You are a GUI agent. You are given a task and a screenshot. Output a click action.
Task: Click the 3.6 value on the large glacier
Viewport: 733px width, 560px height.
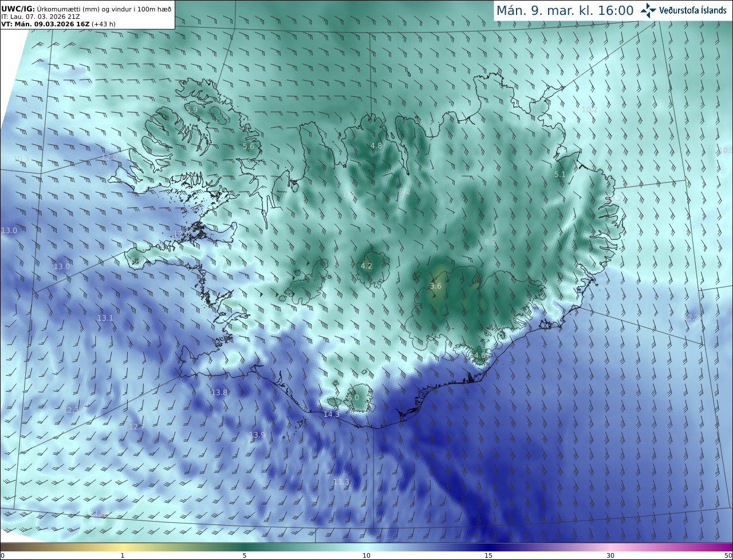(x=436, y=286)
